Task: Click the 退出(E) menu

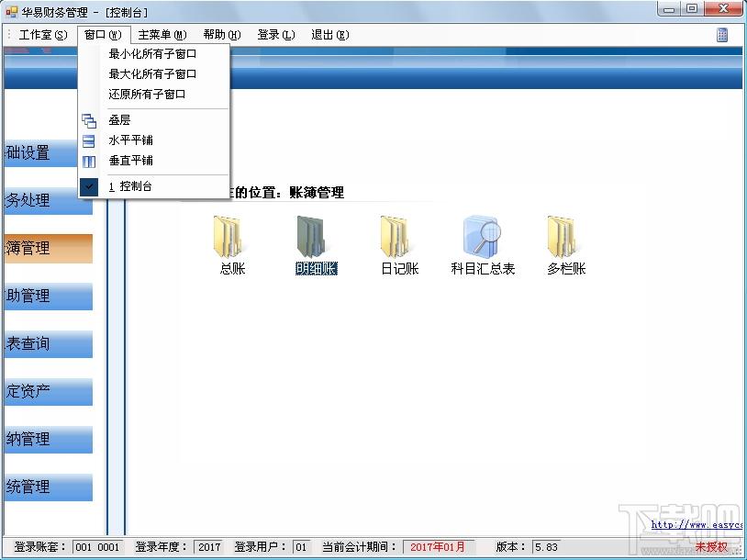Action: (x=330, y=35)
